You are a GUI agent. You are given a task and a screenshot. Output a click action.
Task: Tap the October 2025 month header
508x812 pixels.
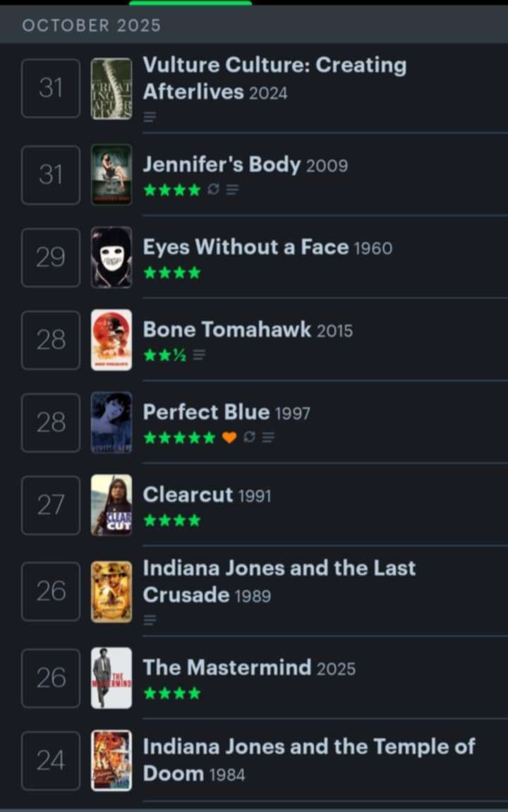tap(92, 25)
